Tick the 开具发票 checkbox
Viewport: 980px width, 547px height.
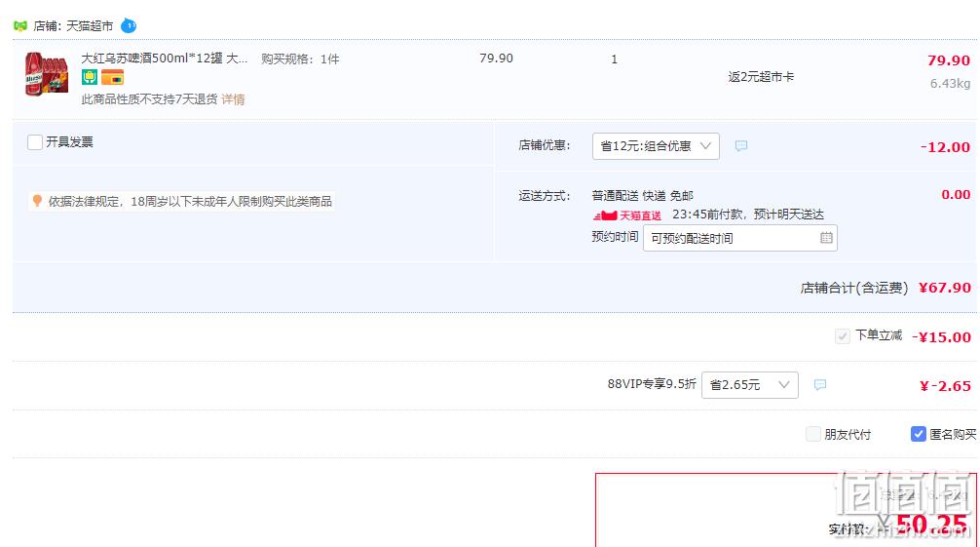point(35,142)
